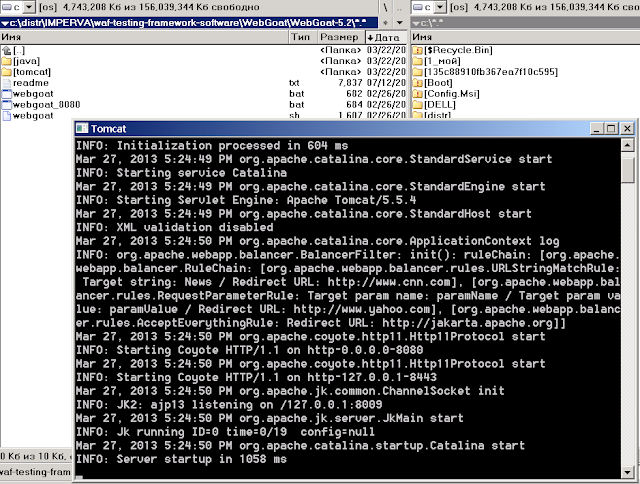Click the 'XML validation disabled' log line
Viewport: 640px width, 484px height.
175,227
